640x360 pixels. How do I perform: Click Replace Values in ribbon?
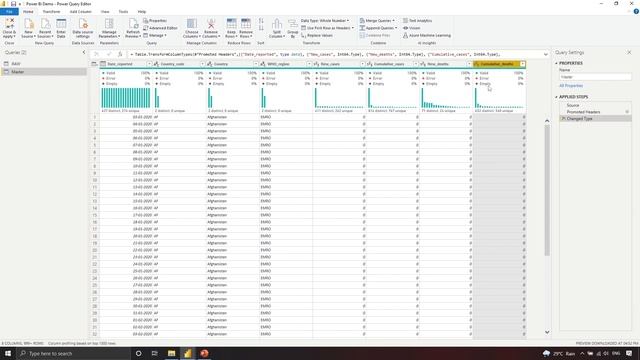tap(317, 36)
